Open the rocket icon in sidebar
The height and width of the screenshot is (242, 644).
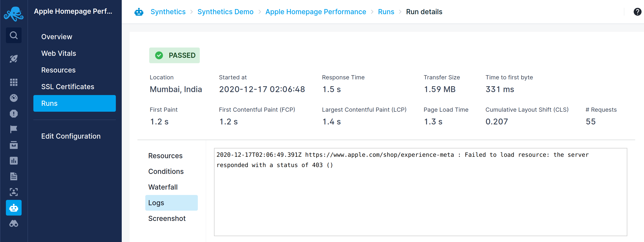(x=14, y=59)
